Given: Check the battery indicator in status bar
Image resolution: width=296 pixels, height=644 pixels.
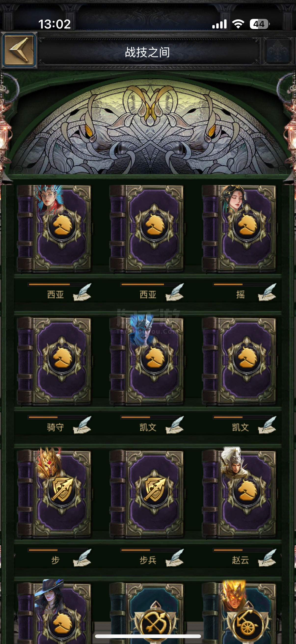Looking at the screenshot, I should click(x=259, y=24).
